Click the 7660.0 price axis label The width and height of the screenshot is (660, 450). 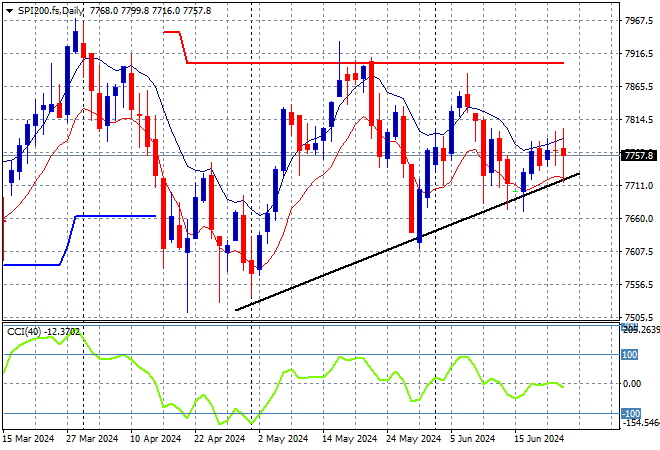639,218
